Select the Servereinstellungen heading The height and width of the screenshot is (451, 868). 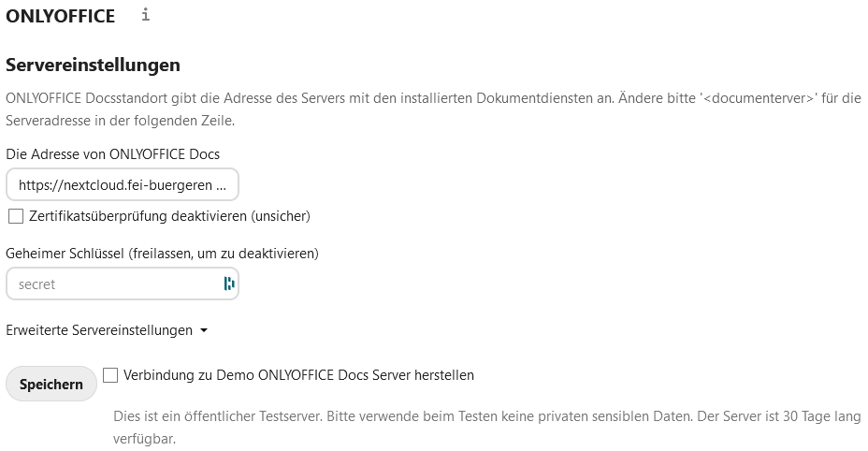tap(93, 65)
